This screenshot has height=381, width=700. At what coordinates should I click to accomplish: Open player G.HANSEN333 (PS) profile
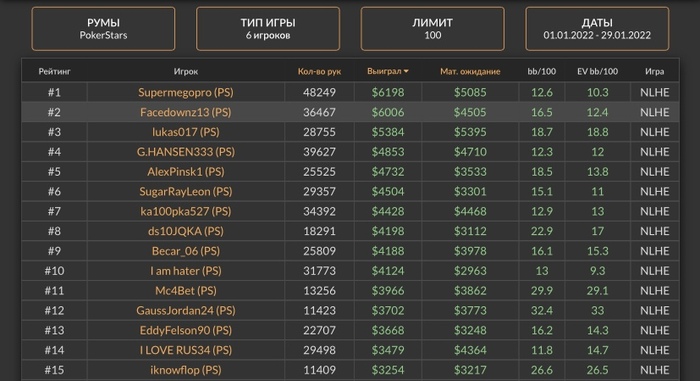[x=186, y=152]
